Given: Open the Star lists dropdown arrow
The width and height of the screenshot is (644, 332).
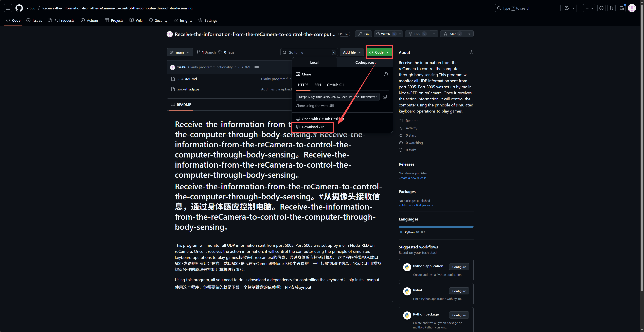Looking at the screenshot, I should tap(469, 34).
